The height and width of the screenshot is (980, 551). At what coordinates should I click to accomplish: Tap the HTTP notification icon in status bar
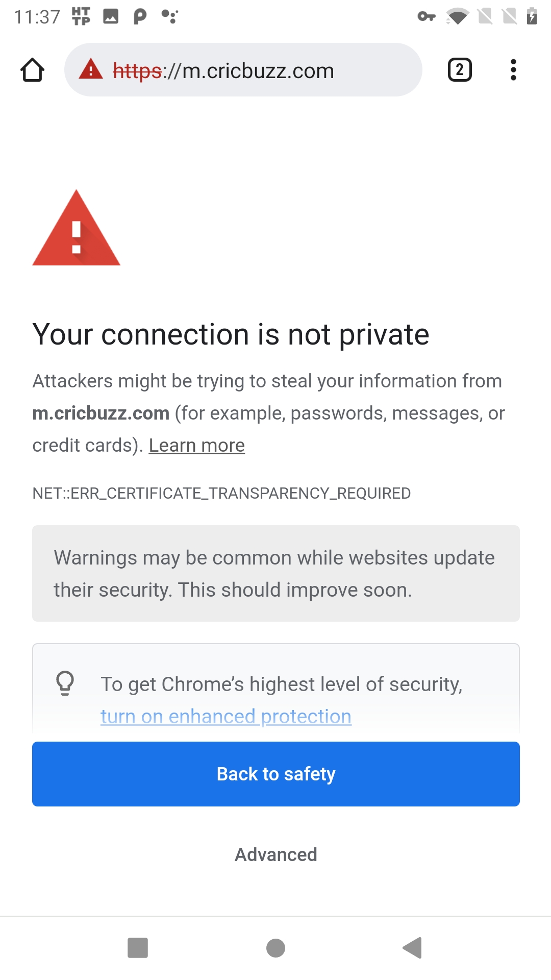(x=80, y=16)
